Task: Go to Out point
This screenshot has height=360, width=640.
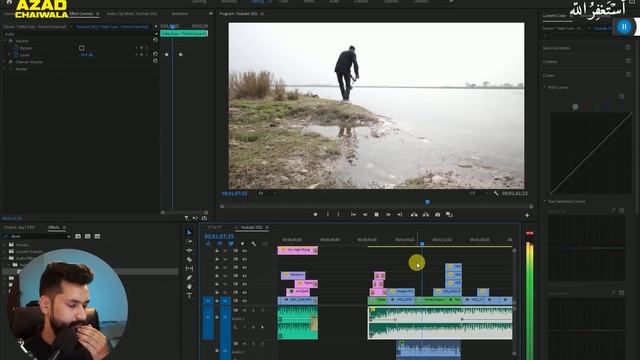Action: click(x=400, y=214)
